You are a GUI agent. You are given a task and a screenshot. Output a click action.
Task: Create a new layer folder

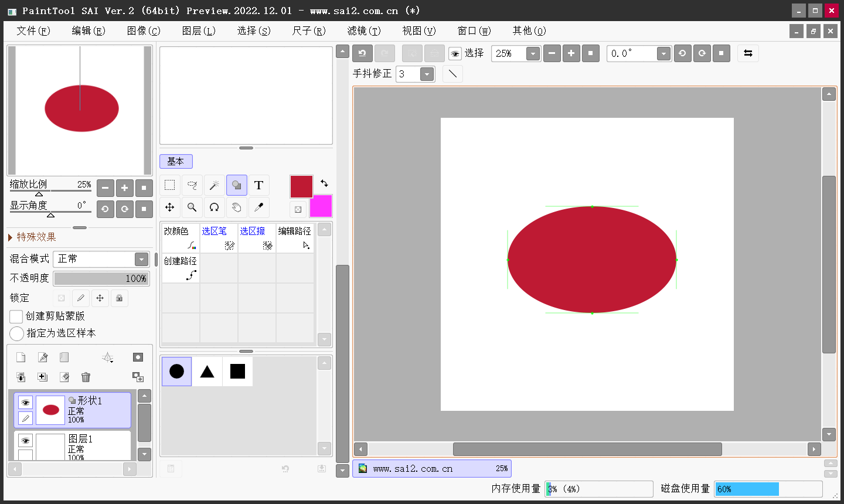[x=64, y=357]
